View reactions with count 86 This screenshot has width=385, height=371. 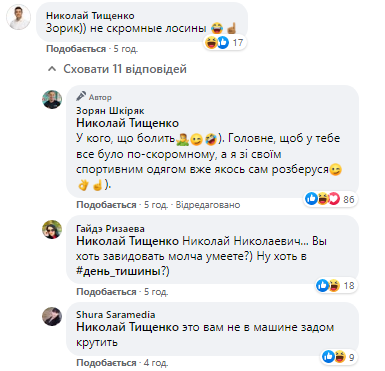pyautogui.click(x=330, y=199)
